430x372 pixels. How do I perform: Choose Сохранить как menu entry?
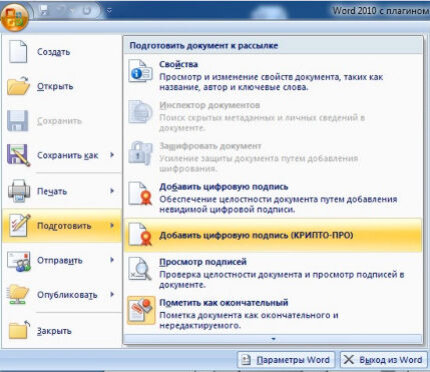coord(62,155)
